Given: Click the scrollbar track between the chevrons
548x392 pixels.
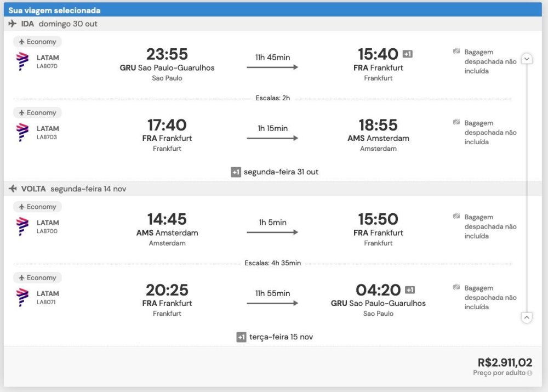Looking at the screenshot, I should (527, 186).
